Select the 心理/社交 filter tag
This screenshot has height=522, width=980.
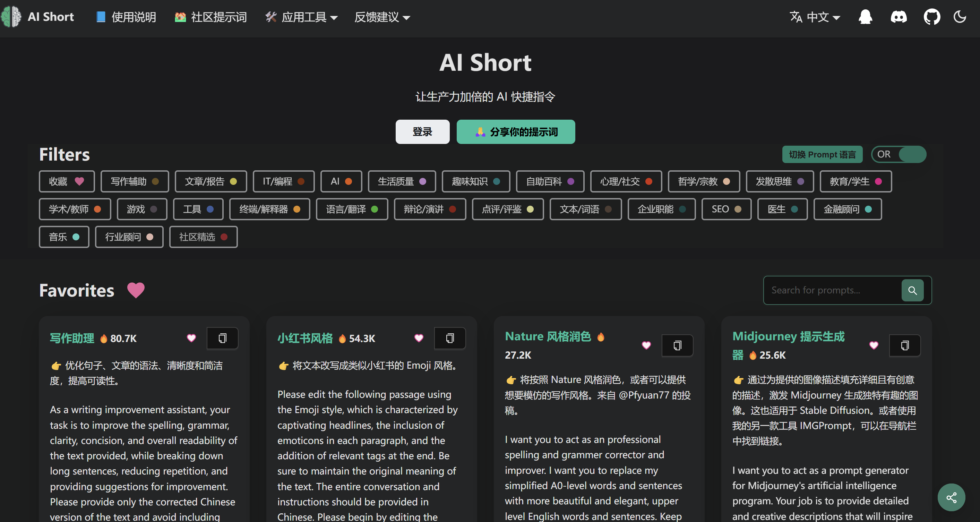626,181
